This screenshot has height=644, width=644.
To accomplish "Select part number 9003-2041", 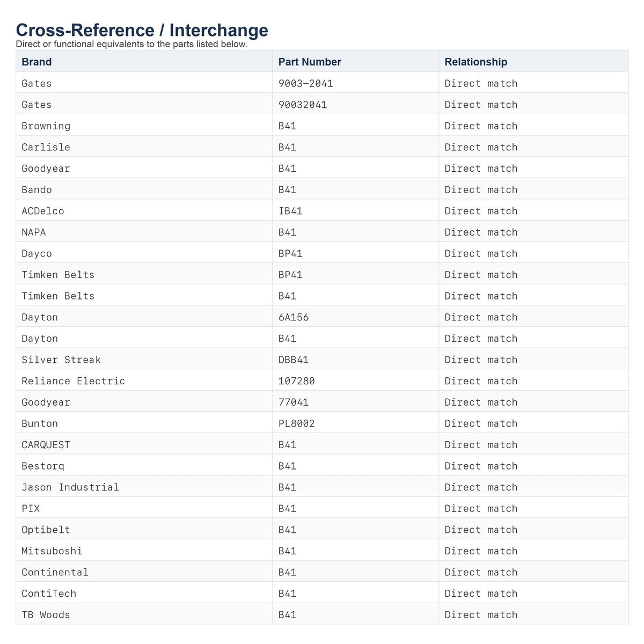I will [306, 83].
